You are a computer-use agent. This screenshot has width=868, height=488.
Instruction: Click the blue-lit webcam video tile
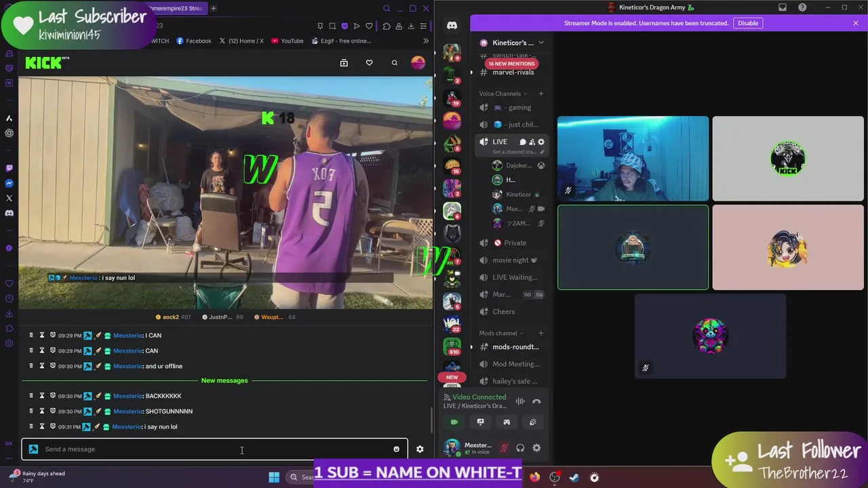pyautogui.click(x=633, y=159)
